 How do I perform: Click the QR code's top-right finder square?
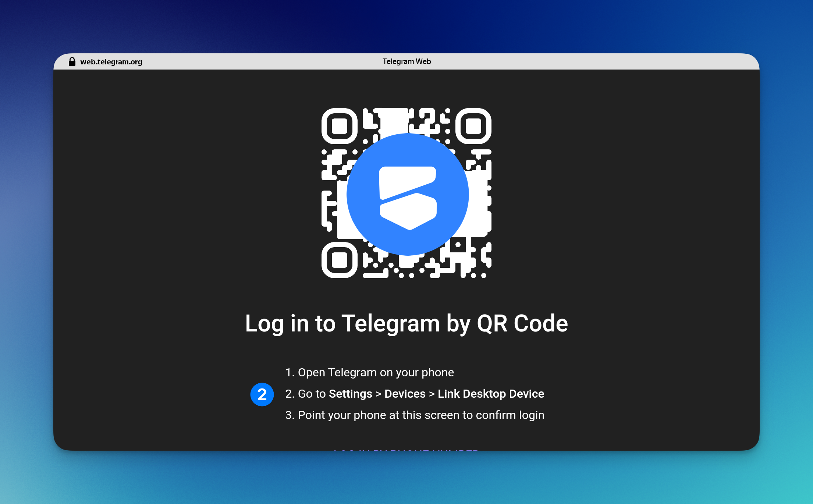pos(473,126)
